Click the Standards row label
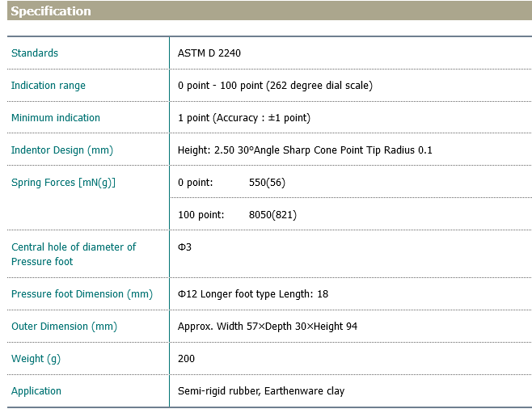Viewport: 532px width, 409px height. pos(35,53)
